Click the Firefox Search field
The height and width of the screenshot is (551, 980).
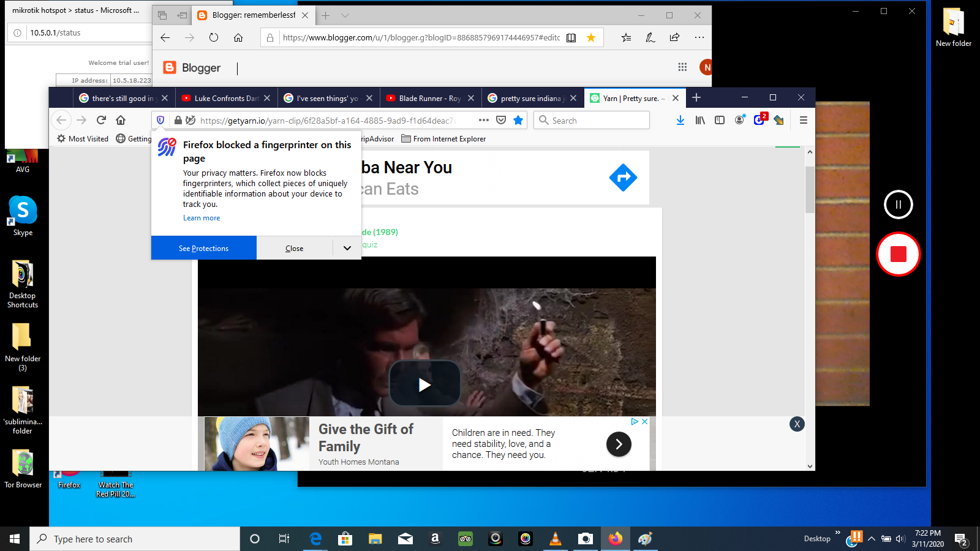tap(592, 121)
